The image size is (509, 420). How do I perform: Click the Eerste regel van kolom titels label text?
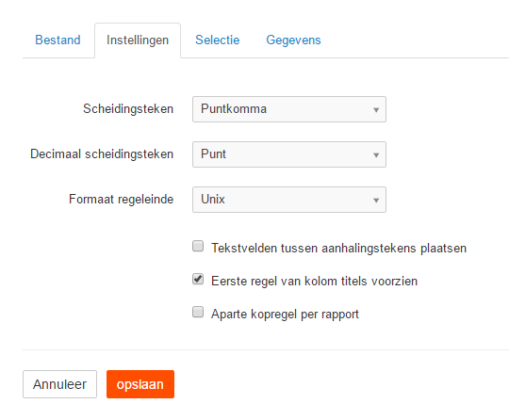coord(314,281)
